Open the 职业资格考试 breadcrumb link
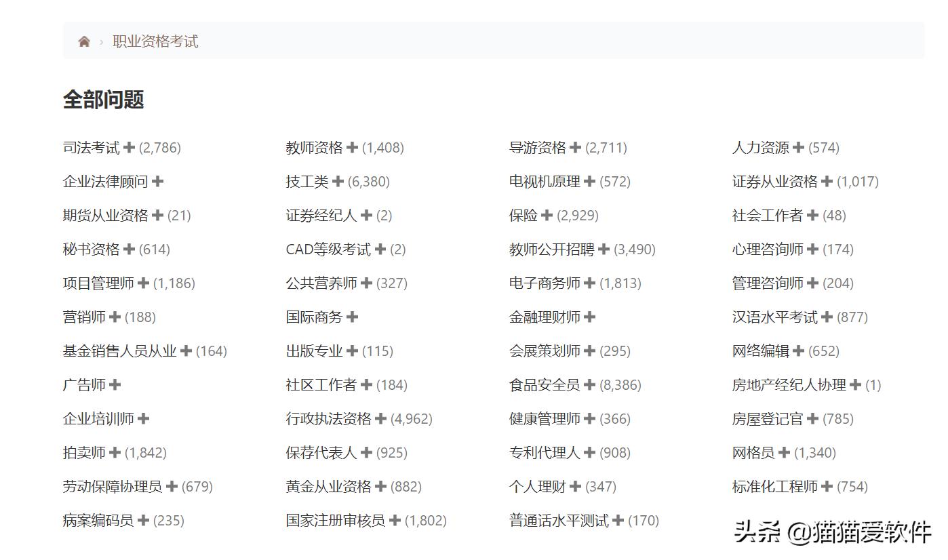 click(155, 41)
